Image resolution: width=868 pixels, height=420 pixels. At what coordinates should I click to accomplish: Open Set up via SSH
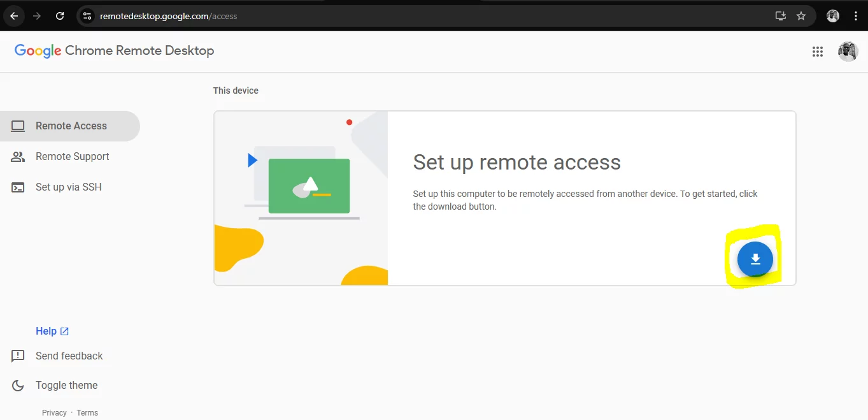pyautogui.click(x=70, y=187)
